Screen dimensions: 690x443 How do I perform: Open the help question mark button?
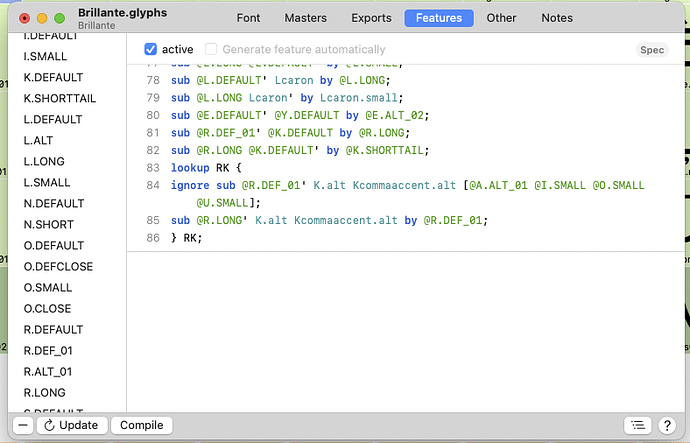click(x=667, y=425)
